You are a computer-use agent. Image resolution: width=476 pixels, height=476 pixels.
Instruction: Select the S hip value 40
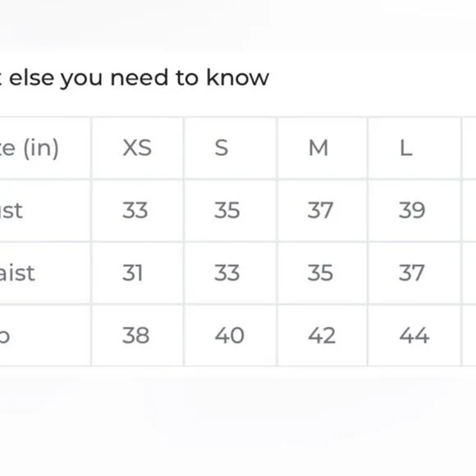click(x=230, y=336)
